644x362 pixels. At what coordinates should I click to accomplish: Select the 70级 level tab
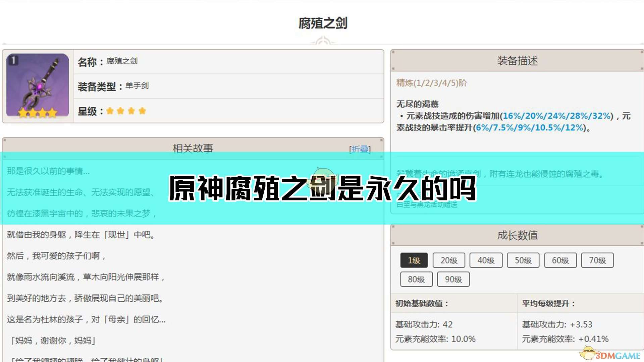click(597, 260)
